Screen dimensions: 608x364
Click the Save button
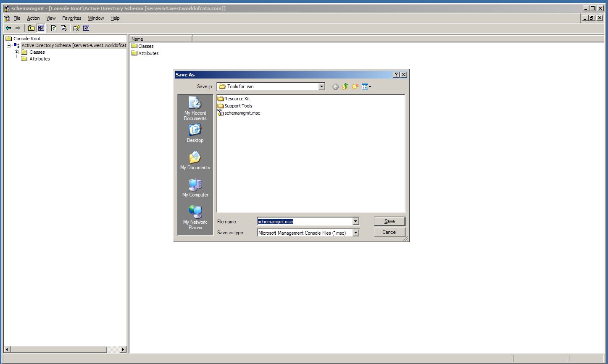tap(390, 221)
